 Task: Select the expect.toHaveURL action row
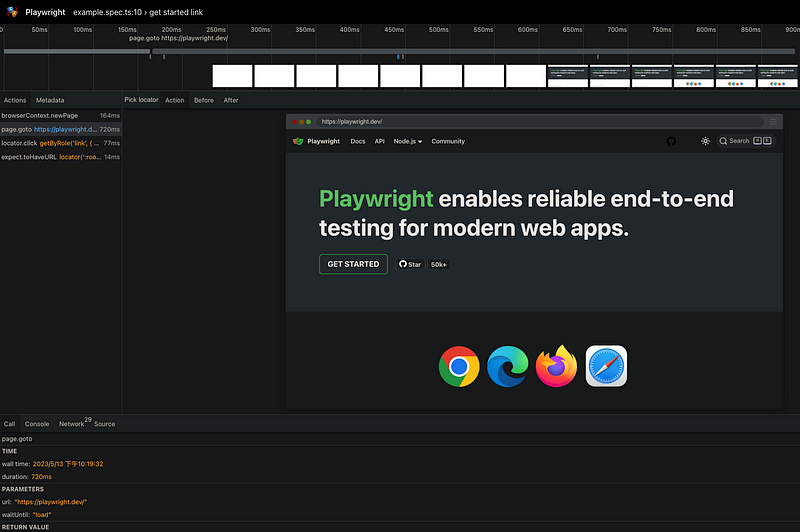click(60, 157)
